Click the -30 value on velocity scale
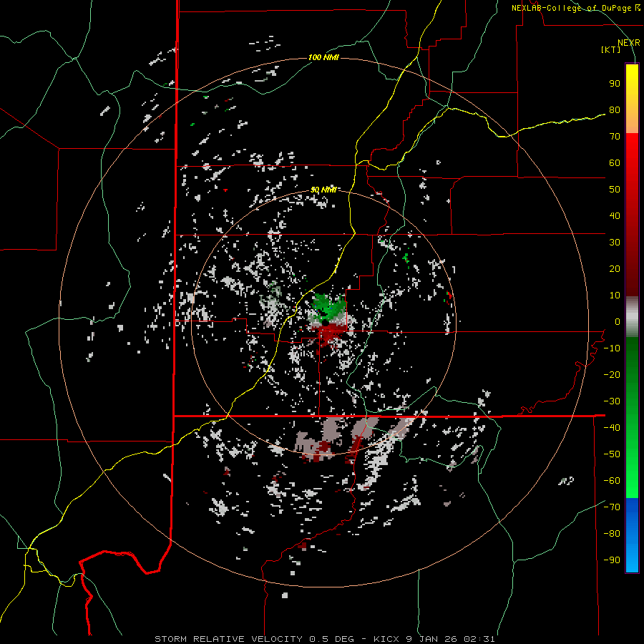This screenshot has height=644, width=644. click(612, 401)
